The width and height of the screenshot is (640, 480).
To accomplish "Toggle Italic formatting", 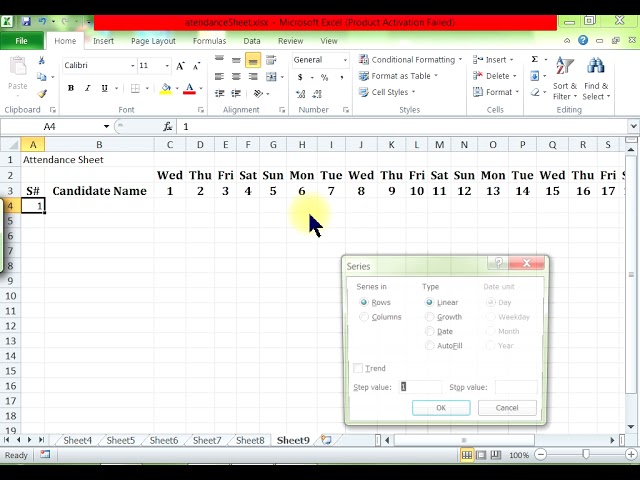I will coord(87,88).
